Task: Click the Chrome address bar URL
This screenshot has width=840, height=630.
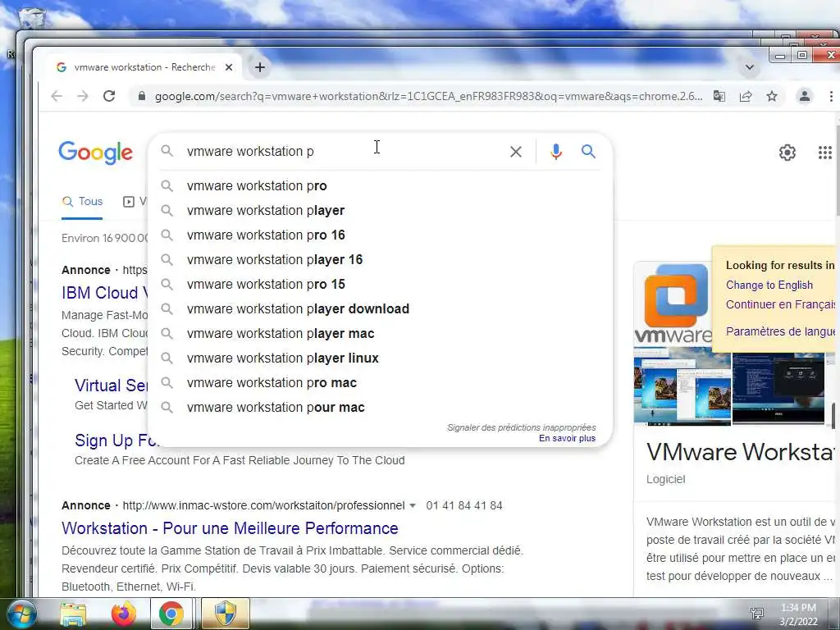Action: tap(428, 97)
